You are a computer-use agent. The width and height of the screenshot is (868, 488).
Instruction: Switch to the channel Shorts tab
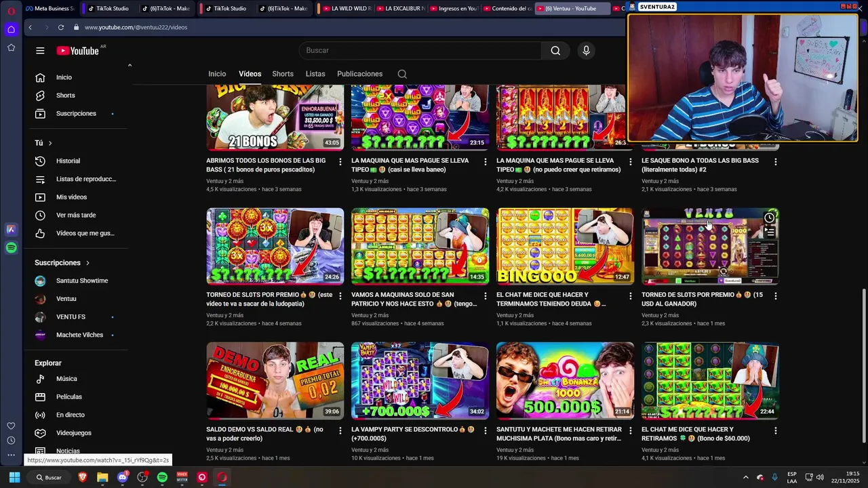[x=283, y=74]
